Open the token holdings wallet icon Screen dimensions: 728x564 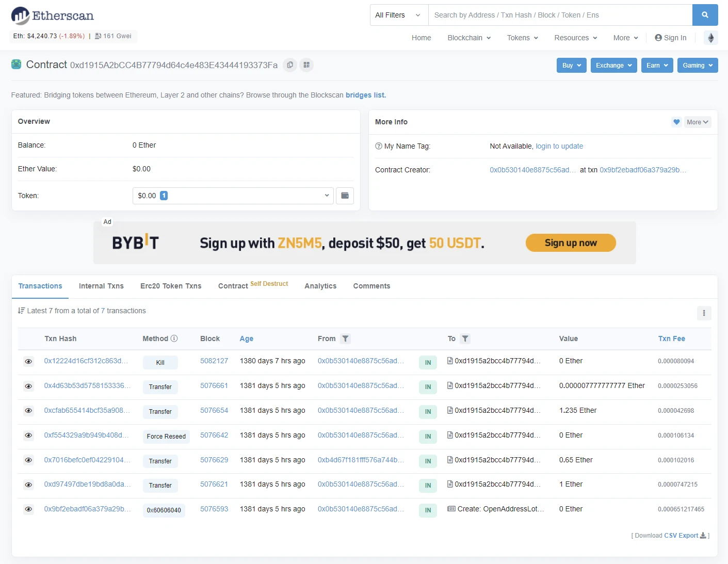coord(345,196)
